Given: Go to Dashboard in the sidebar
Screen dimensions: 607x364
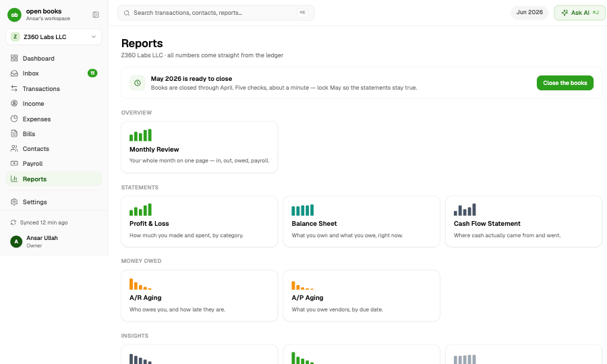Looking at the screenshot, I should 54,59.
